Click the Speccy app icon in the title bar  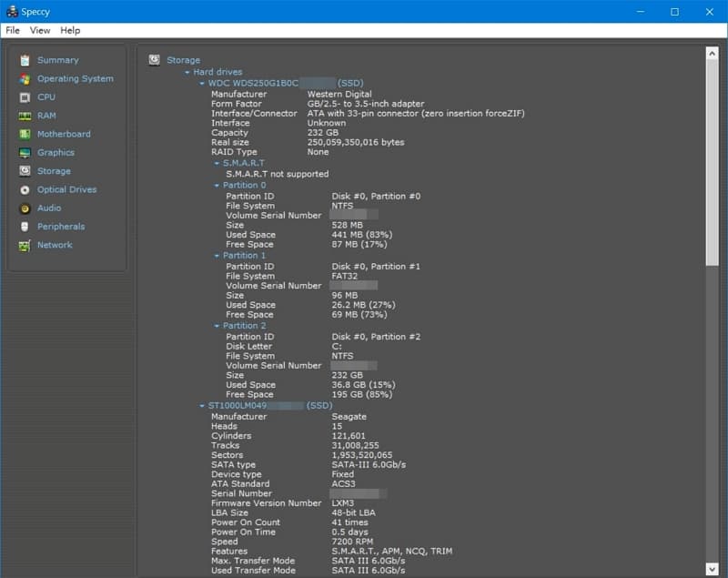point(12,11)
